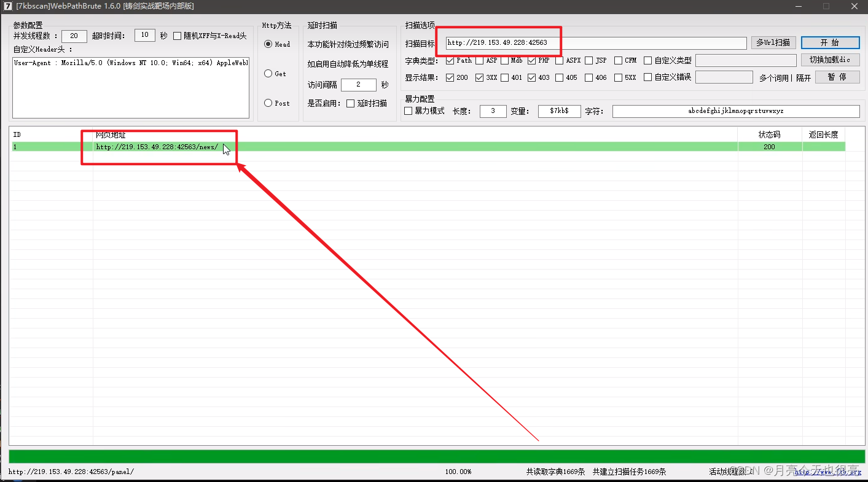Click the 100.00% progress text
Viewport: 868px width, 482px height.
(458, 472)
